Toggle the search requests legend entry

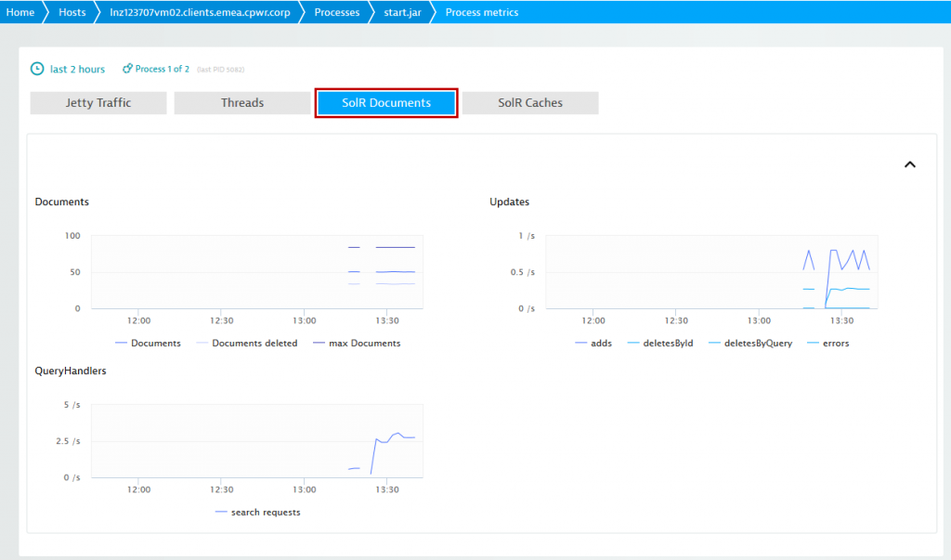pos(258,512)
